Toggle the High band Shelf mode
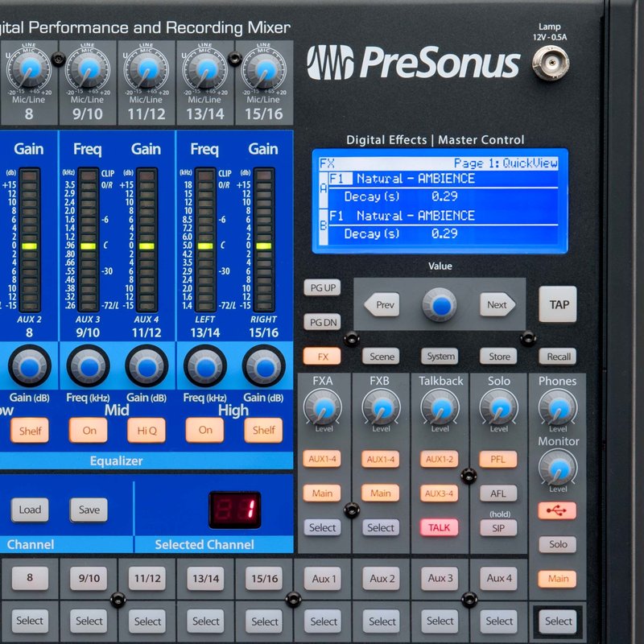Screen dimensions: 644x644 pos(263,430)
